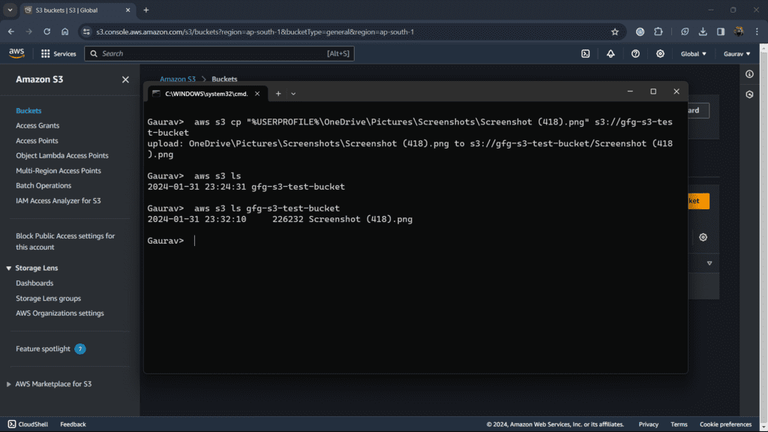Click the AWS logo home icon

[x=16, y=53]
